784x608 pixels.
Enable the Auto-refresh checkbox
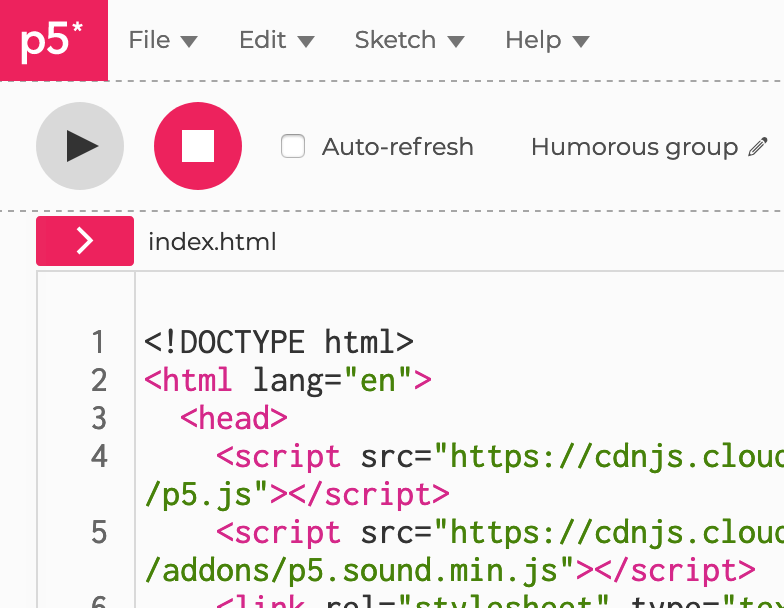tap(293, 147)
